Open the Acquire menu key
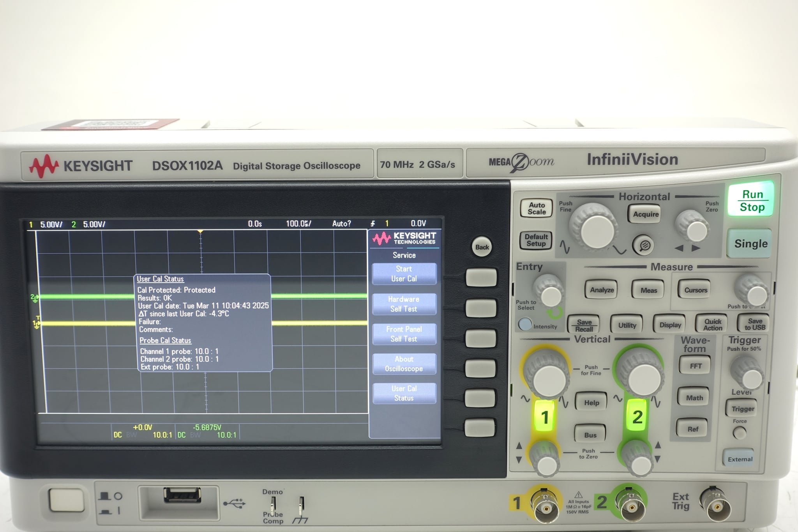798x532 pixels. [x=645, y=214]
